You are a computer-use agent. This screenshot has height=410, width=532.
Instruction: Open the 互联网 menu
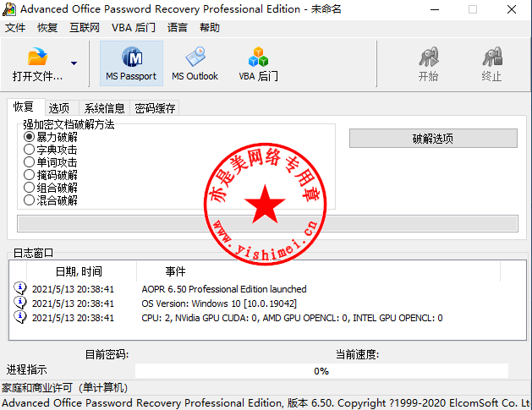coord(85,27)
